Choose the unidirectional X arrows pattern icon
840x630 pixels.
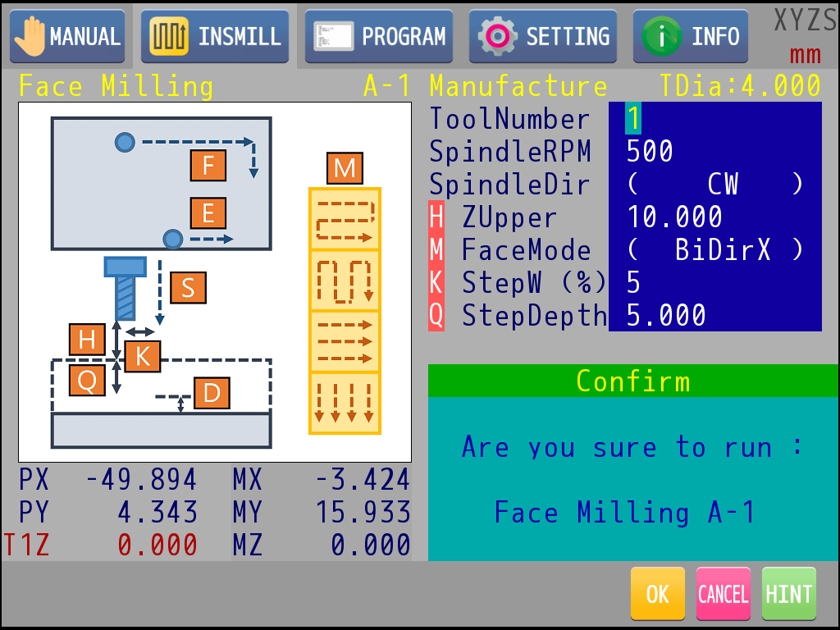click(345, 342)
